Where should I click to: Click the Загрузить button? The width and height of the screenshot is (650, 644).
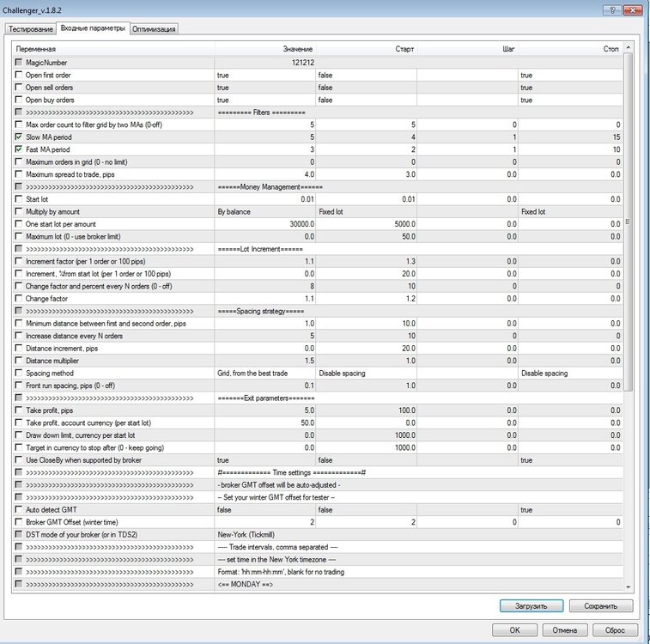tap(531, 606)
